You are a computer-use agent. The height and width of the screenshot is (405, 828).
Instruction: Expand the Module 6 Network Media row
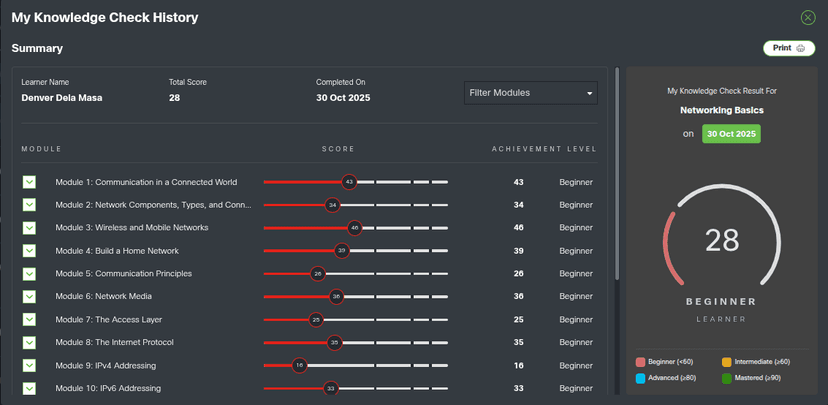click(x=29, y=297)
